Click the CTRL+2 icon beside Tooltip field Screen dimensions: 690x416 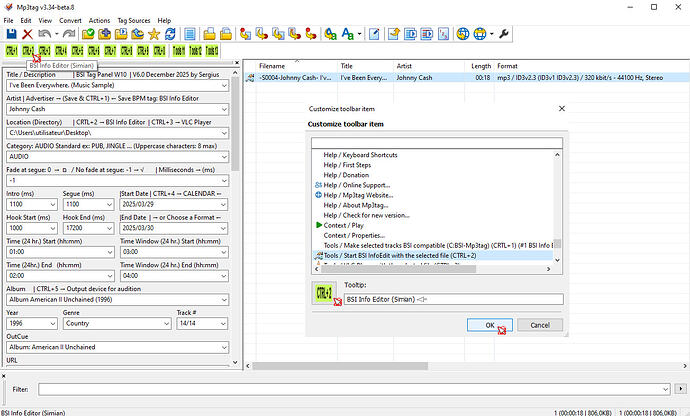324,293
